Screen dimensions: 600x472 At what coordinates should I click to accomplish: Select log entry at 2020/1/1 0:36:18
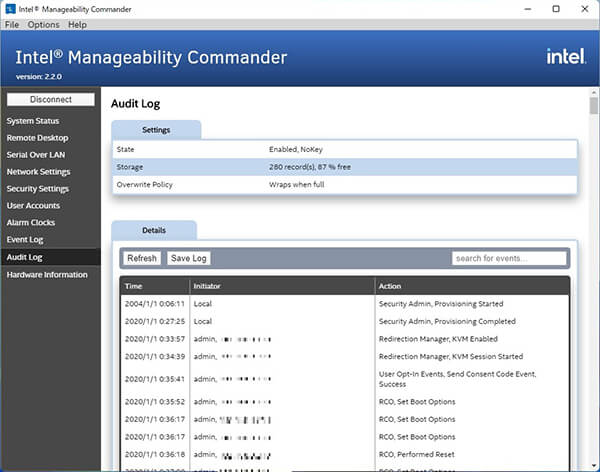(x=345, y=454)
